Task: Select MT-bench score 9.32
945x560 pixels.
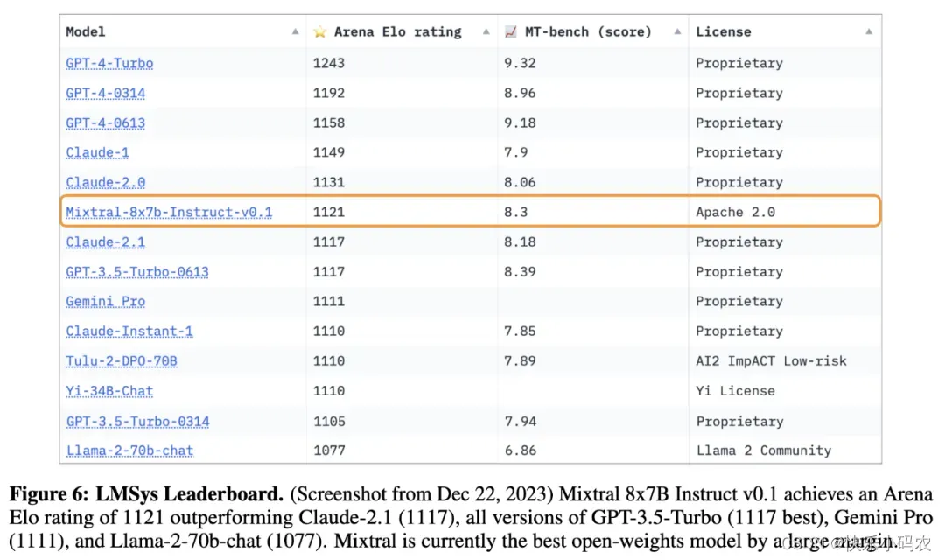Action: (520, 63)
